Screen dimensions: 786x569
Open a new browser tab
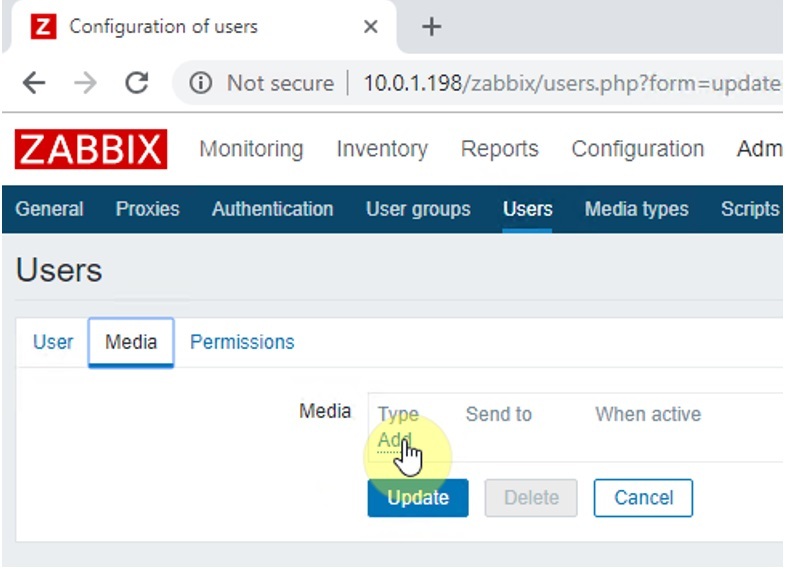(431, 27)
